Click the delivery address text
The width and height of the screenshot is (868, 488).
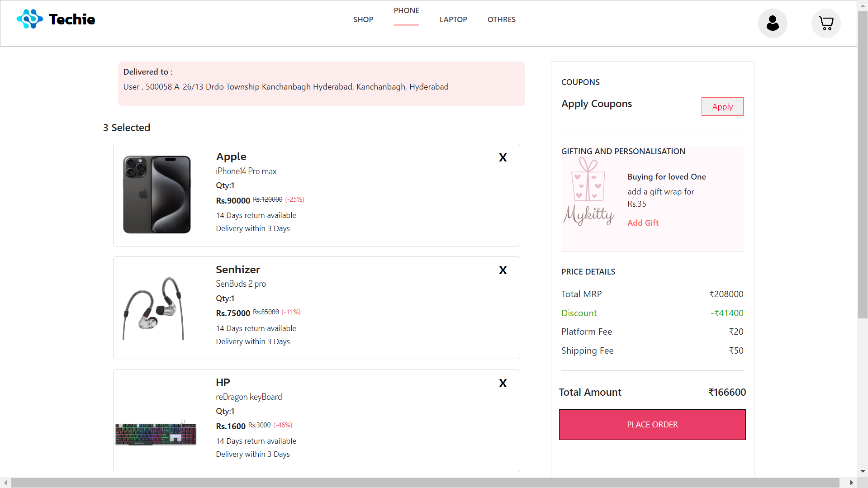[286, 86]
